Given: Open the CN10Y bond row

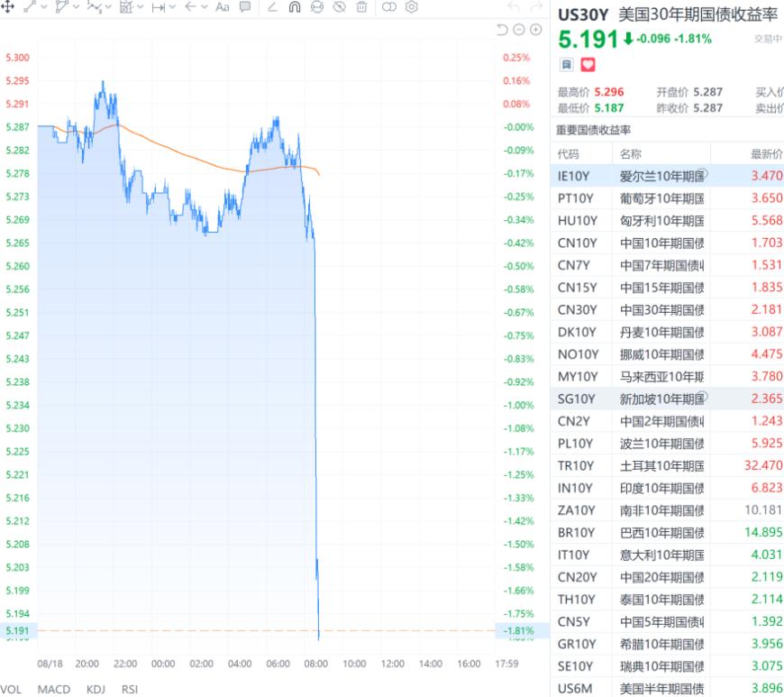Looking at the screenshot, I should pos(667,243).
